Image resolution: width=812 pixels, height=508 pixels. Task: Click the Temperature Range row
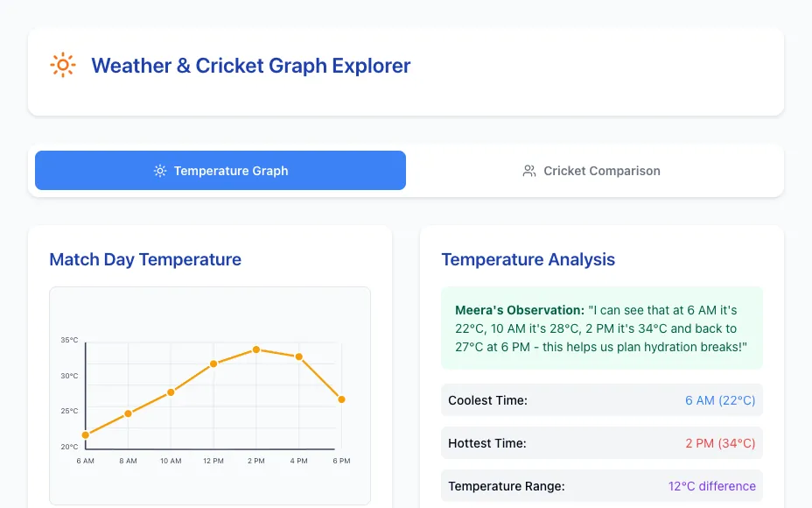(602, 486)
